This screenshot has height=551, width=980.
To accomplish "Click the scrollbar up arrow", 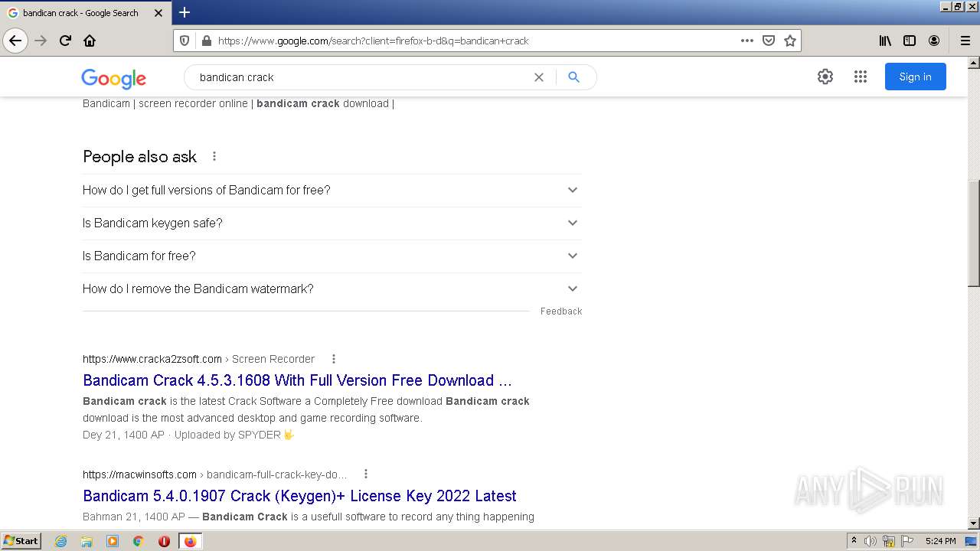I will pos(974,63).
